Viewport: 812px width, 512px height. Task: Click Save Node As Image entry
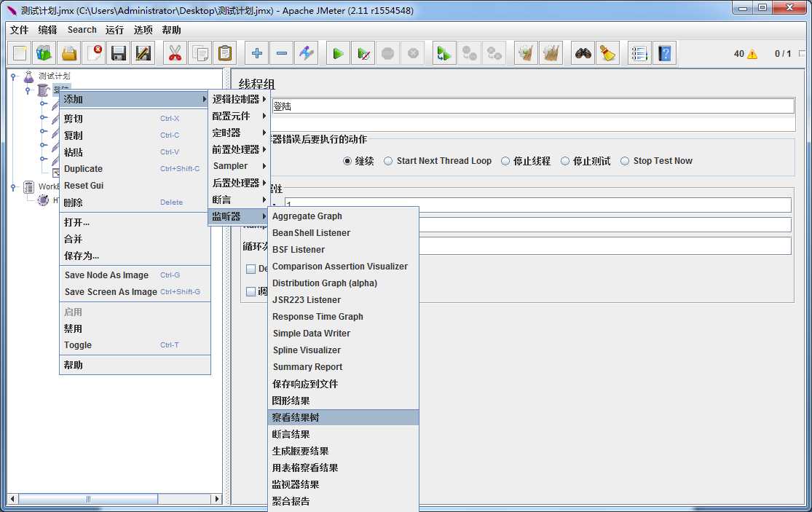click(x=135, y=275)
